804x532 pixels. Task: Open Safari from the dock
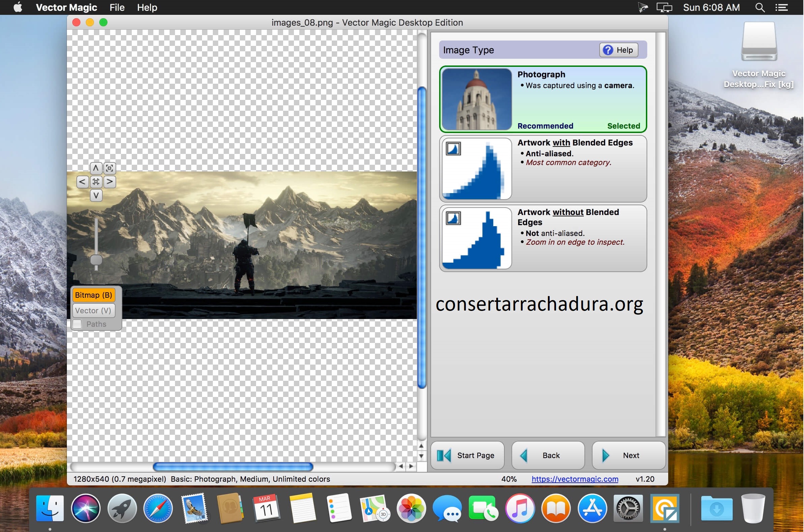pos(158,508)
